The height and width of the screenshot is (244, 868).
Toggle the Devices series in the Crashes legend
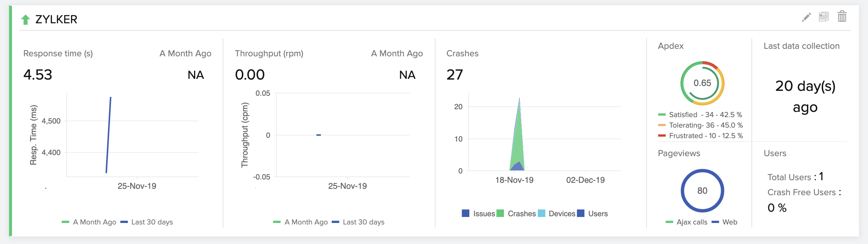557,214
